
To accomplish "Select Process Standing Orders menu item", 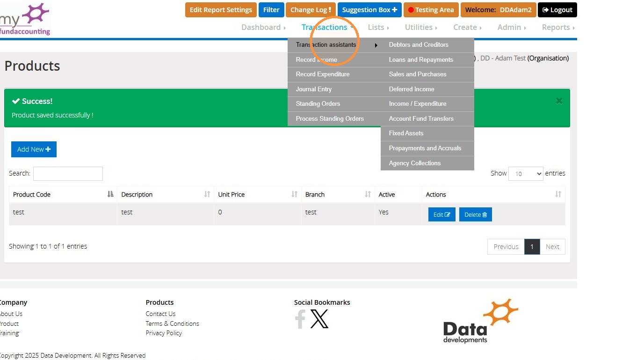I will click(334, 118).
